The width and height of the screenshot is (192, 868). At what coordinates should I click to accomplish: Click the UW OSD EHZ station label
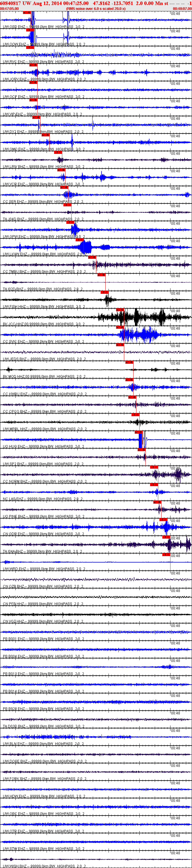pos(43,27)
